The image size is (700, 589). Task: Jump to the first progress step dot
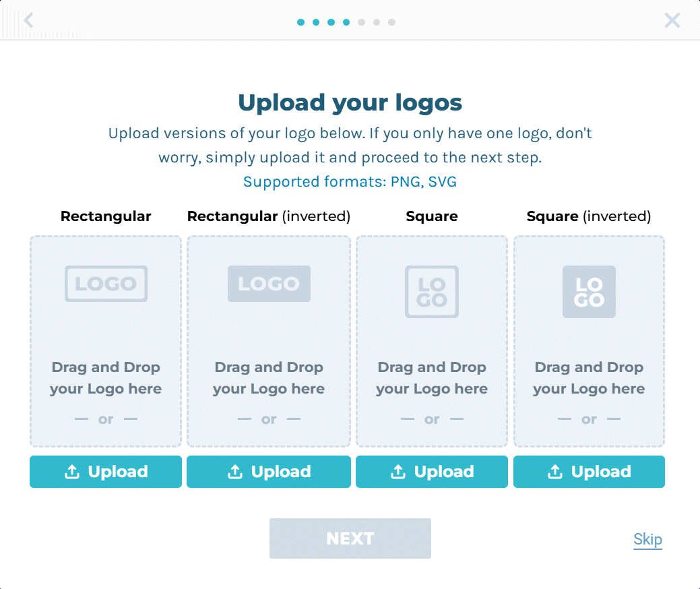[x=301, y=22]
